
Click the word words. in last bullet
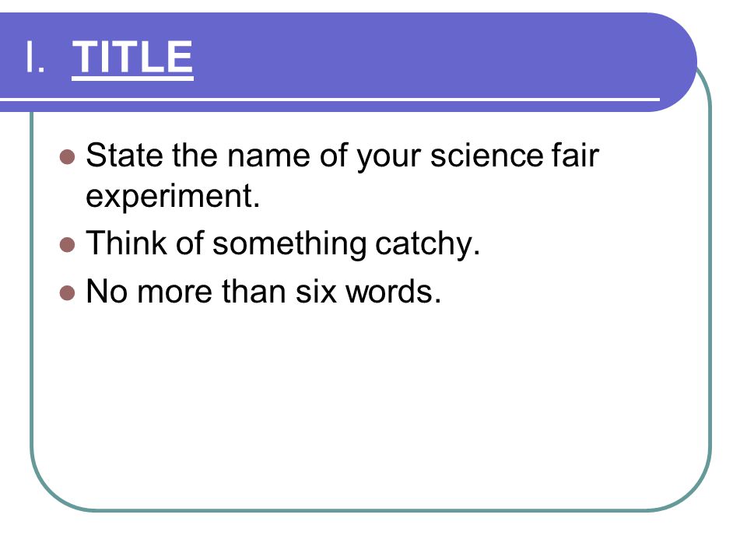coord(394,291)
